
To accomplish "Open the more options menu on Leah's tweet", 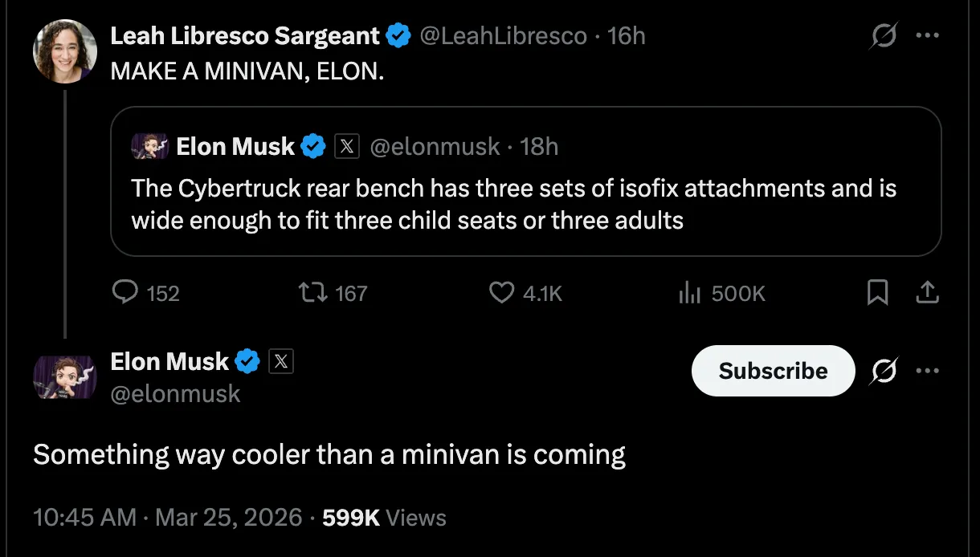I will (928, 35).
